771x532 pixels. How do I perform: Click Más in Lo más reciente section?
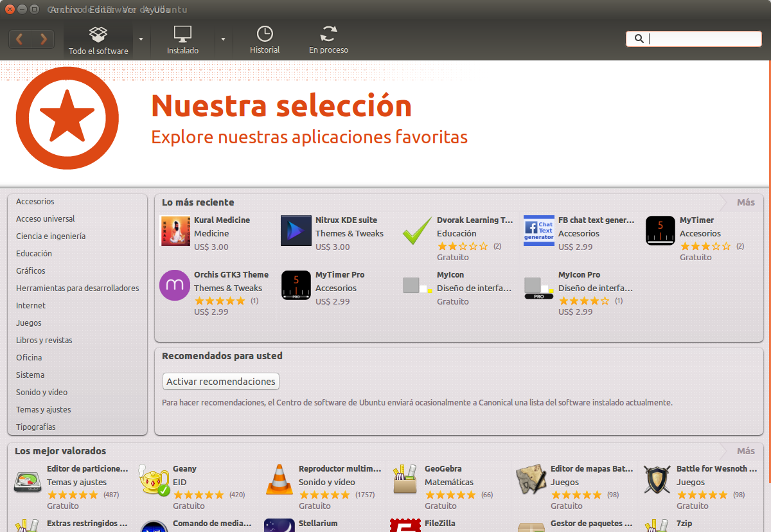[x=745, y=202]
